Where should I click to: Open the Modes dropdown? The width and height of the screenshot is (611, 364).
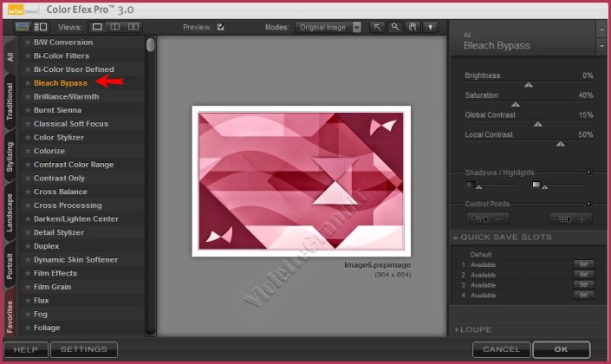[x=357, y=27]
